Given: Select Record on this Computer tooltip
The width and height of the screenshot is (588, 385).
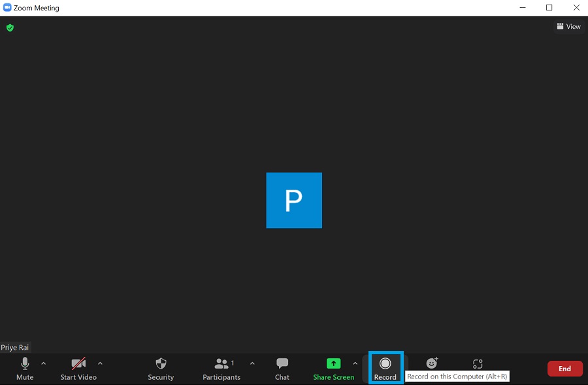Looking at the screenshot, I should coord(457,377).
